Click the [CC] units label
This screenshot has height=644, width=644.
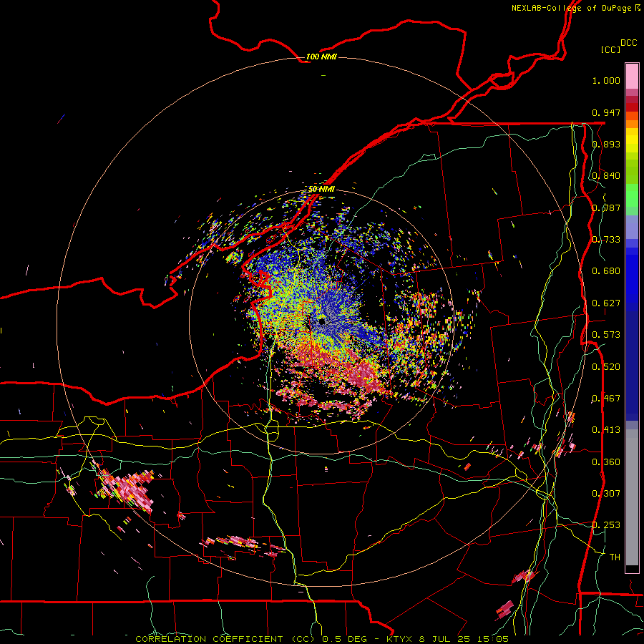point(610,49)
